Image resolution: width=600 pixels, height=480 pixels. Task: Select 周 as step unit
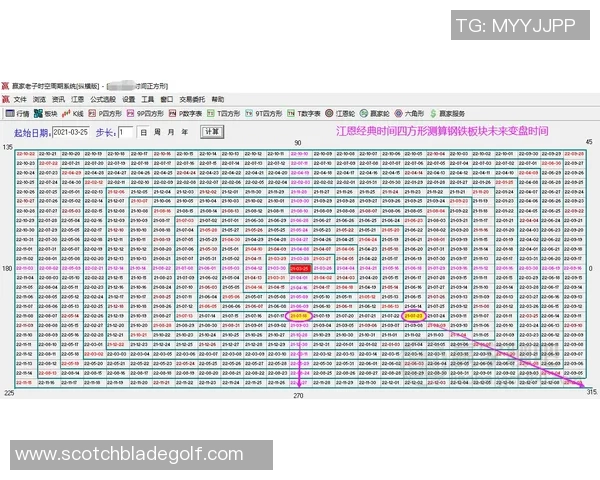pos(158,132)
